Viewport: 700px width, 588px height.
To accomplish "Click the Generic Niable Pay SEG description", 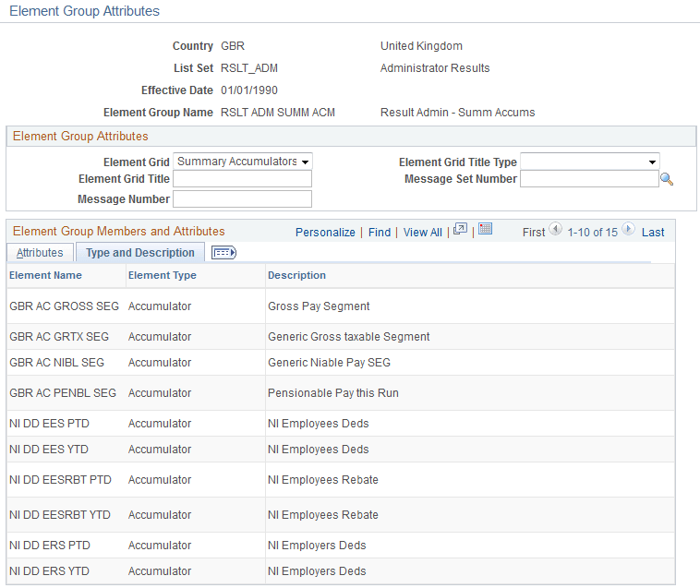I will (x=329, y=362).
